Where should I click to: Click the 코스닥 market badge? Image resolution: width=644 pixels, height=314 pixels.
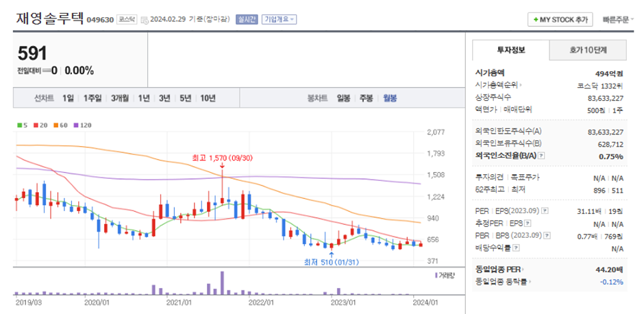tap(126, 19)
